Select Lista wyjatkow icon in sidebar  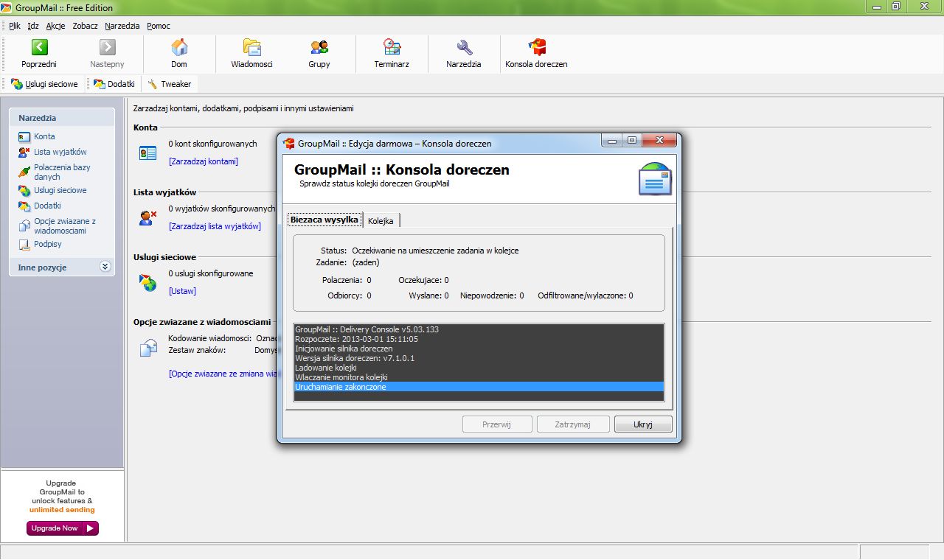24,152
